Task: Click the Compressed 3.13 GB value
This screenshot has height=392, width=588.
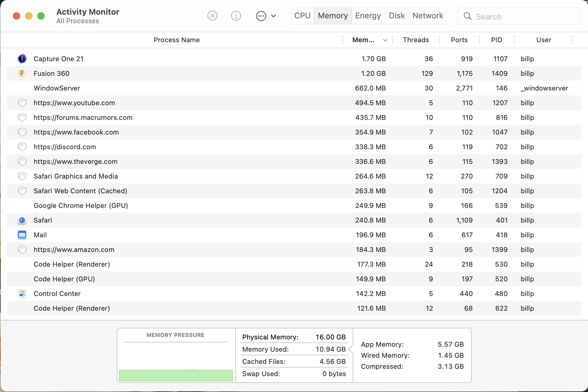Action: 451,366
